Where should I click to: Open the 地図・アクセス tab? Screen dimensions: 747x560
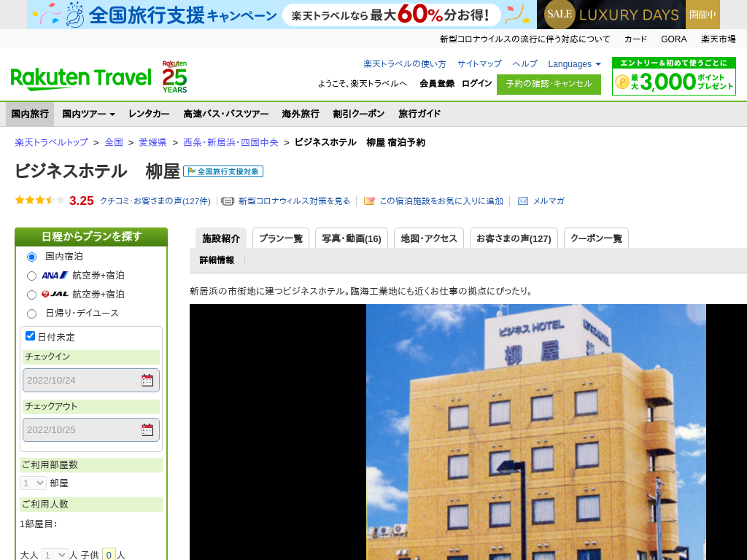[x=429, y=238]
